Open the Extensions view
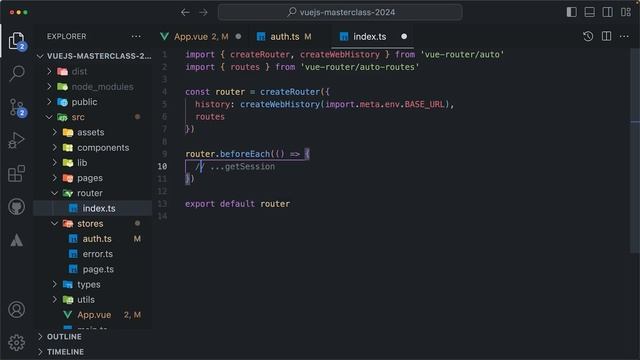Viewport: 640px width, 360px height. tap(17, 174)
